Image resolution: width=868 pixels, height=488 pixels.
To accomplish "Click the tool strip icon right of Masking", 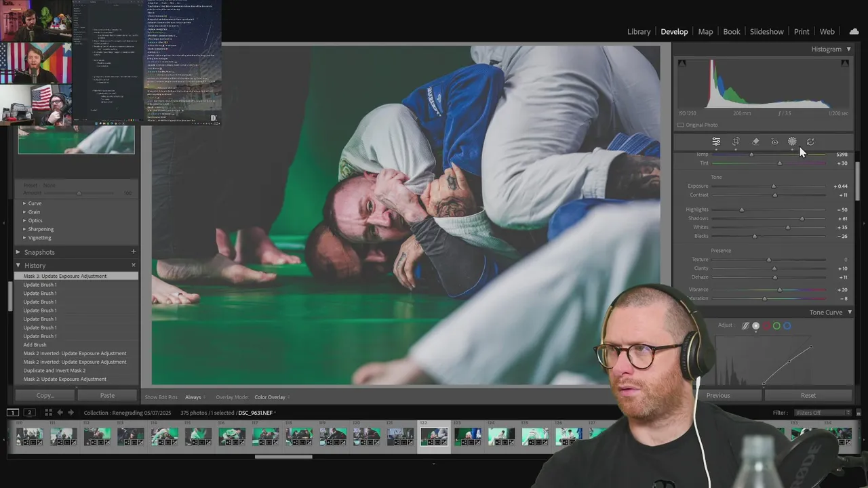I will point(810,142).
